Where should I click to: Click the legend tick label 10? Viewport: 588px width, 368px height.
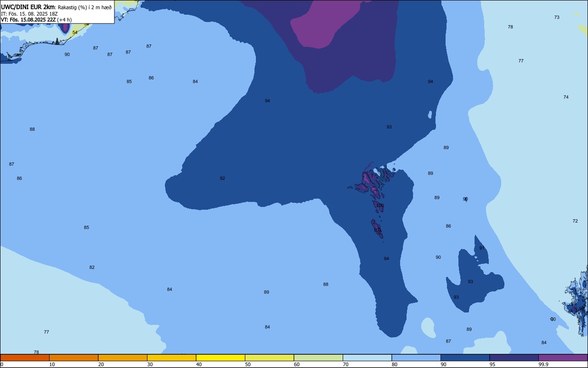52,364
